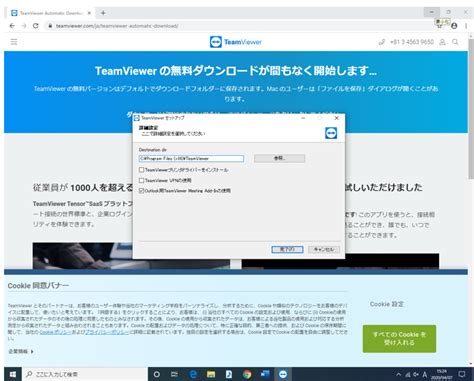Close the TeamViewer setup dialog
Screen dimensions: 474x381
point(337,118)
